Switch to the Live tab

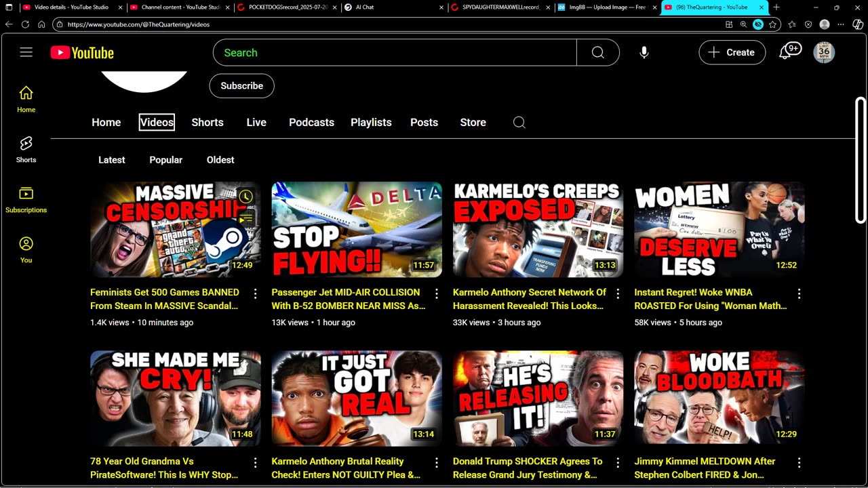pos(256,122)
